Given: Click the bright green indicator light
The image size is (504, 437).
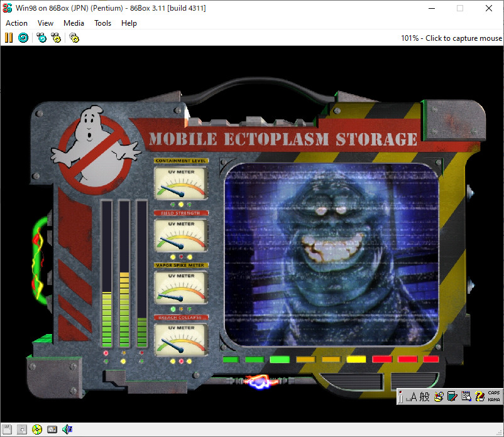Looking at the screenshot, I should tap(280, 359).
